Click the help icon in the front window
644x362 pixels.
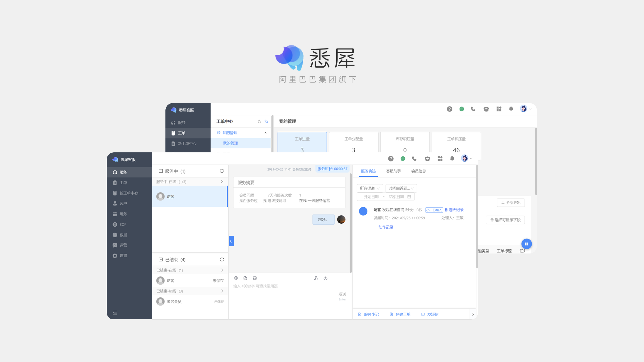391,159
